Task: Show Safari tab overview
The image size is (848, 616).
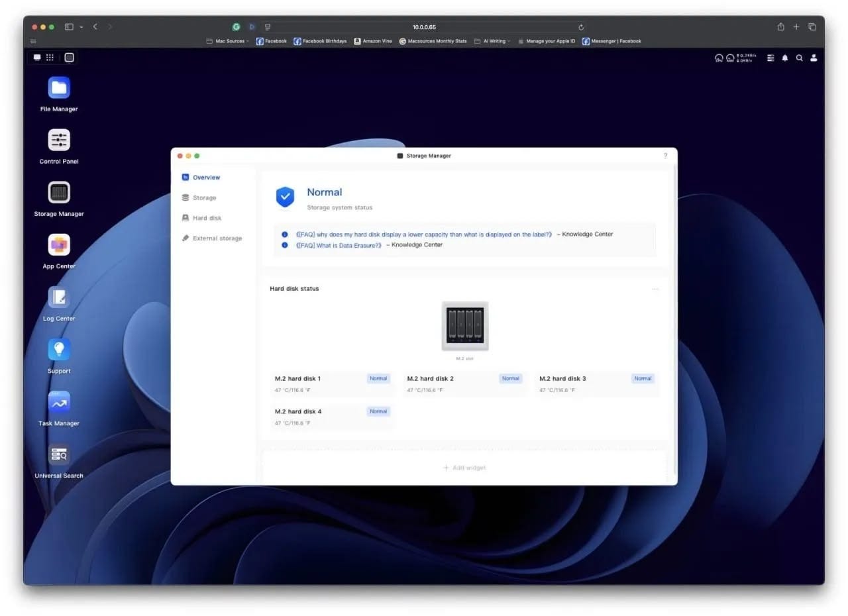Action: [812, 27]
